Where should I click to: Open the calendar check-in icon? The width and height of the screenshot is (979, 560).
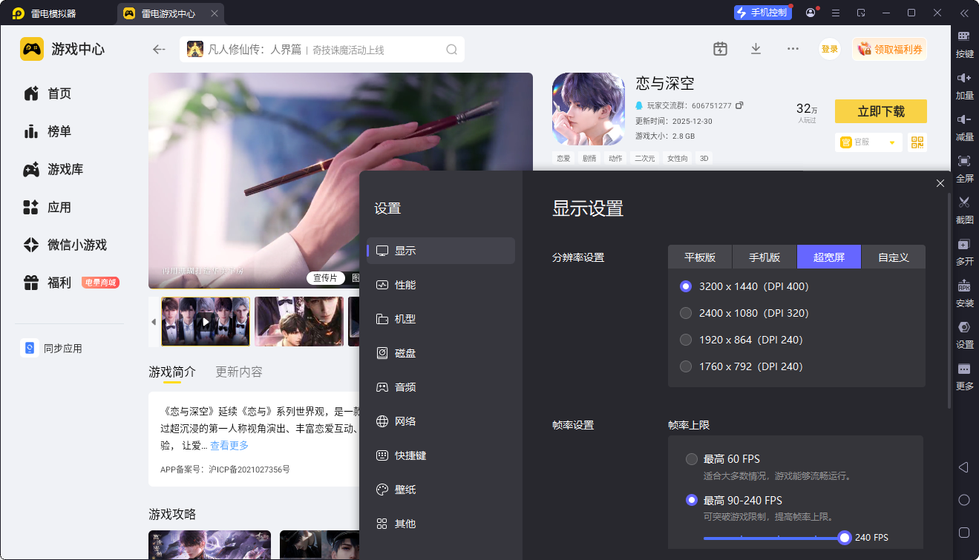[x=720, y=49]
